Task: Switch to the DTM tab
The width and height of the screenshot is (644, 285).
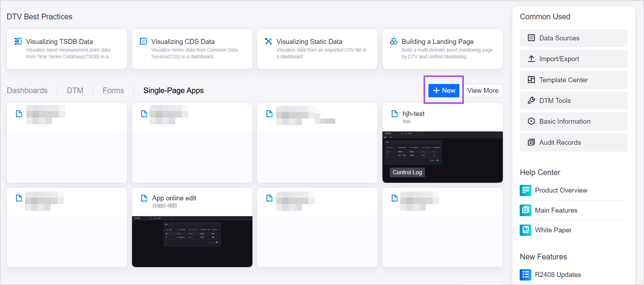Action: click(75, 90)
